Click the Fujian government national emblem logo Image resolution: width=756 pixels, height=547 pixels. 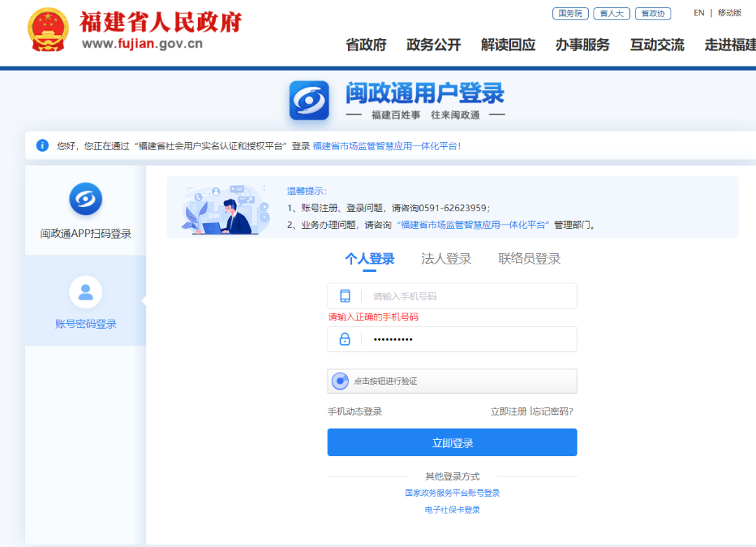pos(48,30)
